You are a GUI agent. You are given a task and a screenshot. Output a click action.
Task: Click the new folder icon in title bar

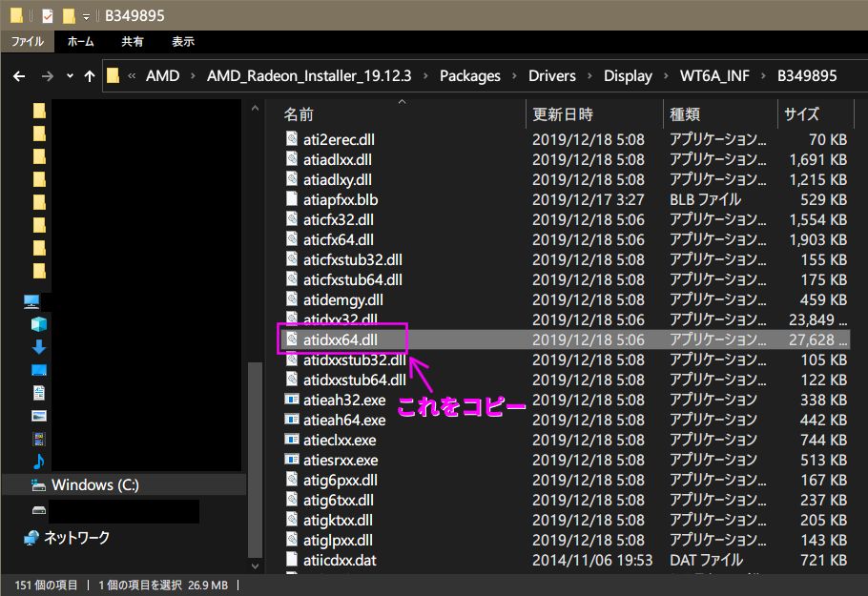click(69, 16)
